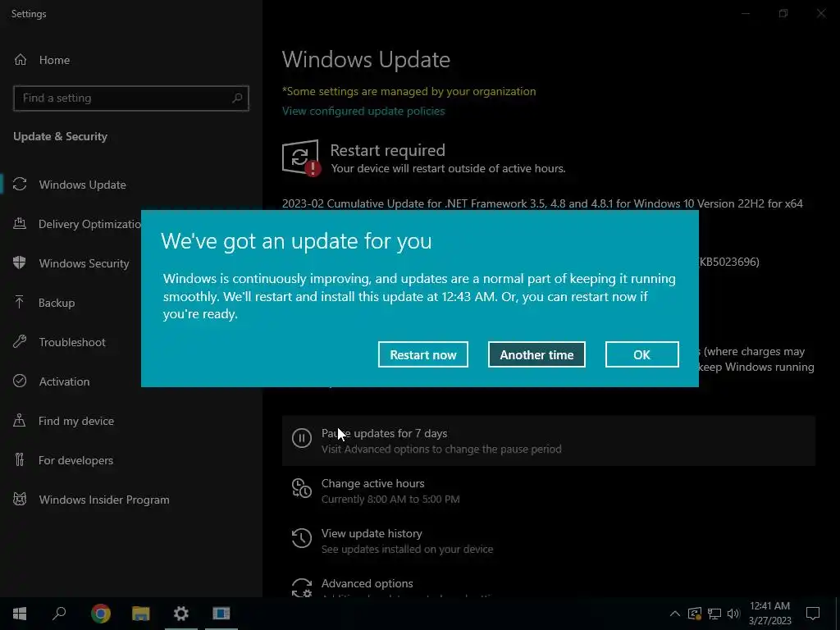Choose Another time in the update dialog
This screenshot has width=840, height=630.
point(536,354)
